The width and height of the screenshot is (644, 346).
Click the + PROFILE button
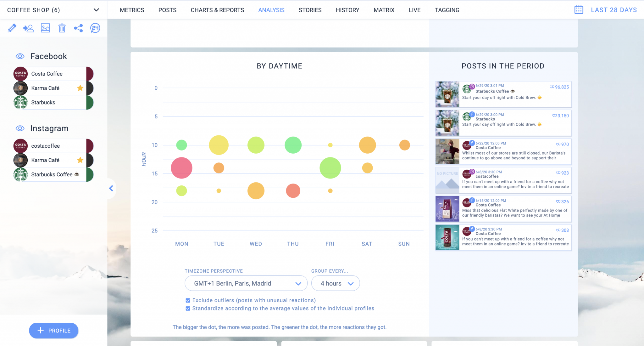(x=53, y=331)
